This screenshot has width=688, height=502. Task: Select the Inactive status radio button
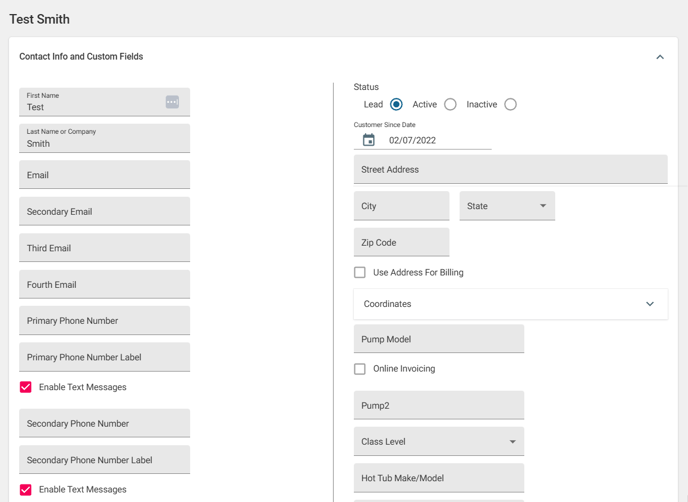(x=510, y=104)
